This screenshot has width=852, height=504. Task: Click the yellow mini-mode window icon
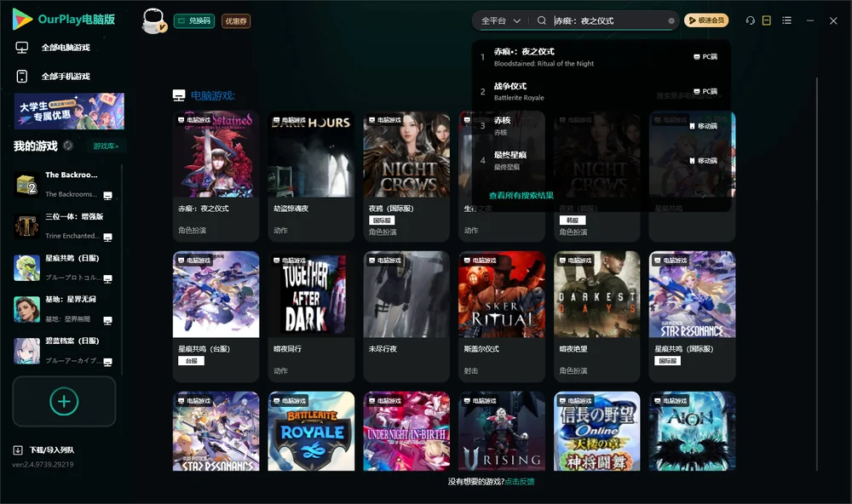(767, 20)
